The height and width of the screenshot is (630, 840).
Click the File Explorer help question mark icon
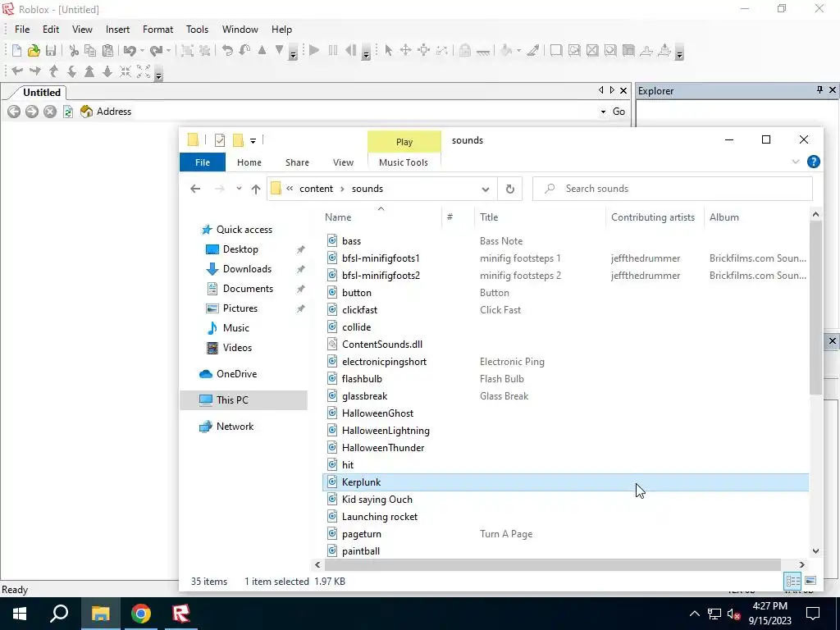click(813, 162)
